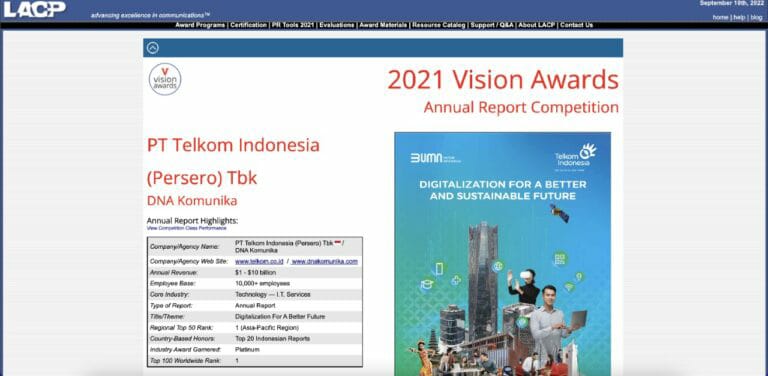Visit the www.dnakomunika.com link
The height and width of the screenshot is (376, 768).
point(325,261)
